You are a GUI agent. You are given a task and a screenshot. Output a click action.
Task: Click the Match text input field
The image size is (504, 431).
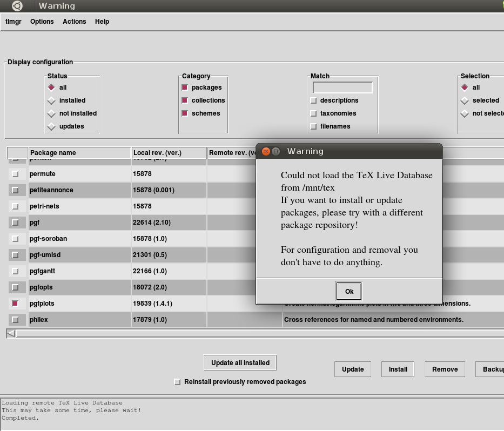click(342, 87)
